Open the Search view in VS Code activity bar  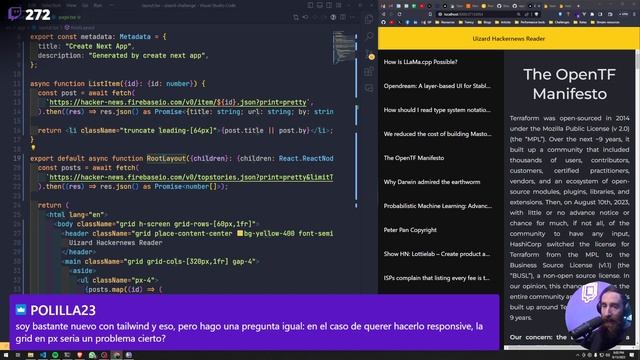(369, 37)
